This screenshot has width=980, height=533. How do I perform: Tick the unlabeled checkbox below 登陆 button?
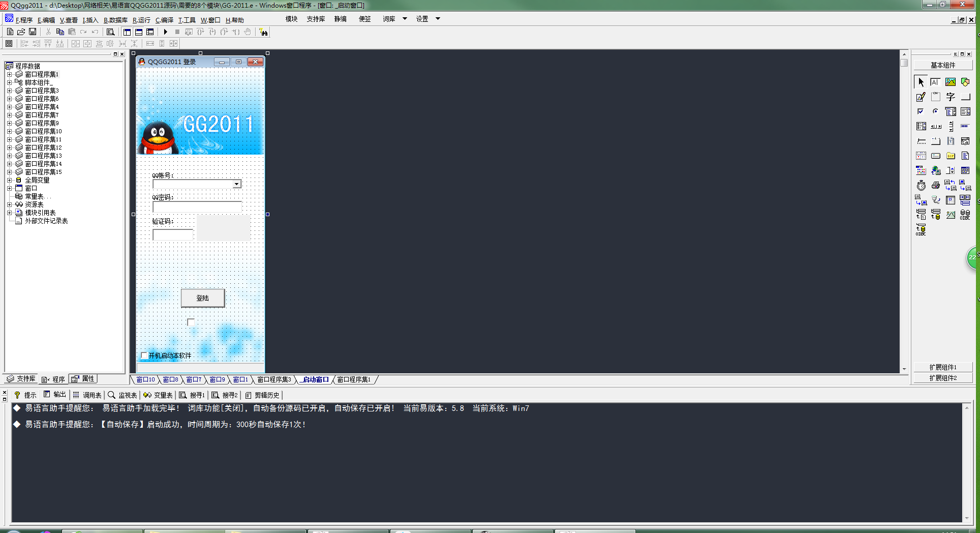point(191,322)
